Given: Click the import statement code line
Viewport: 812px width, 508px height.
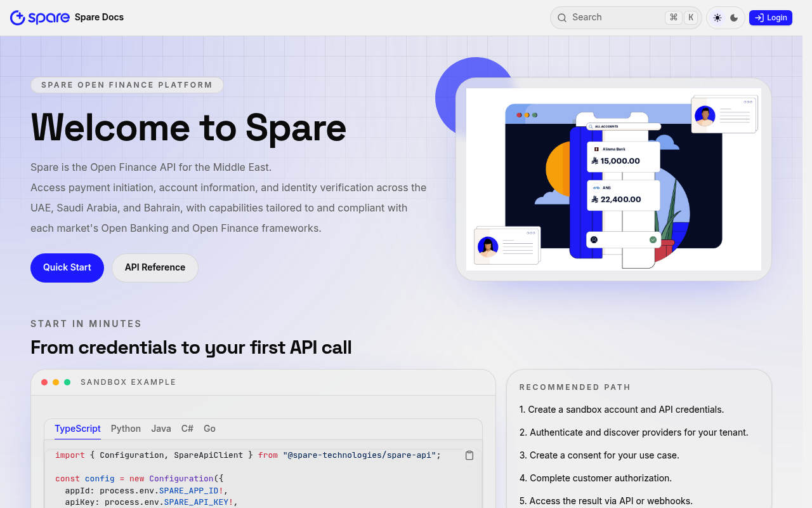Looking at the screenshot, I should (x=248, y=455).
